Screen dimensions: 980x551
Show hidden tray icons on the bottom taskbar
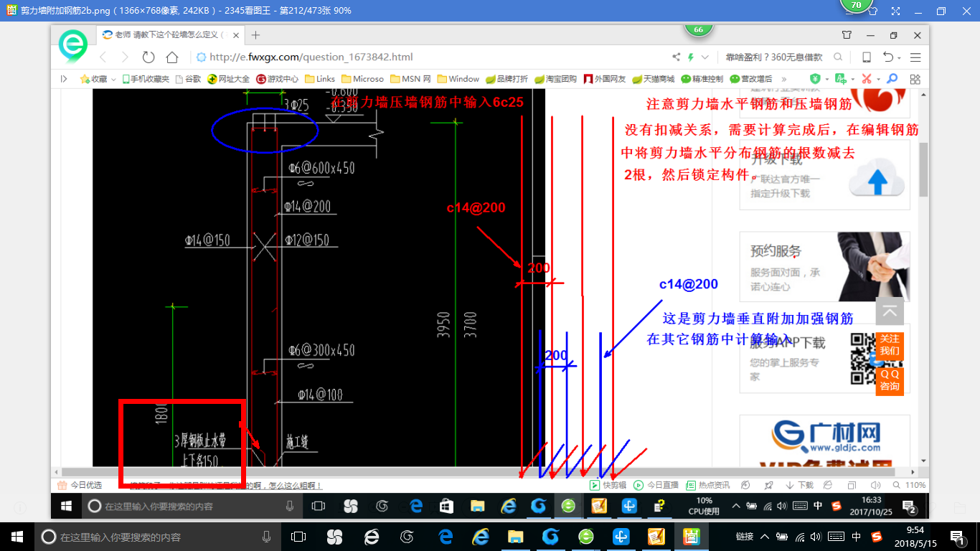764,537
